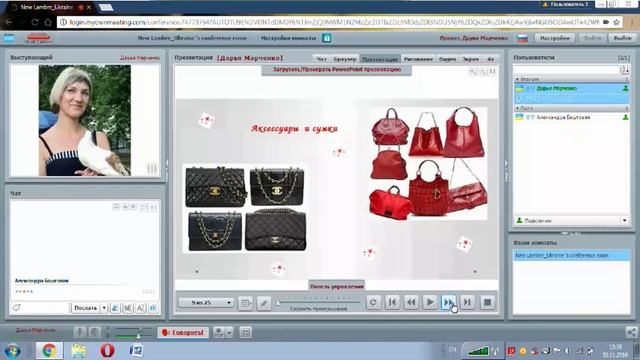Click the browser reload button
This screenshot has width=640, height=360.
click(x=34, y=22)
